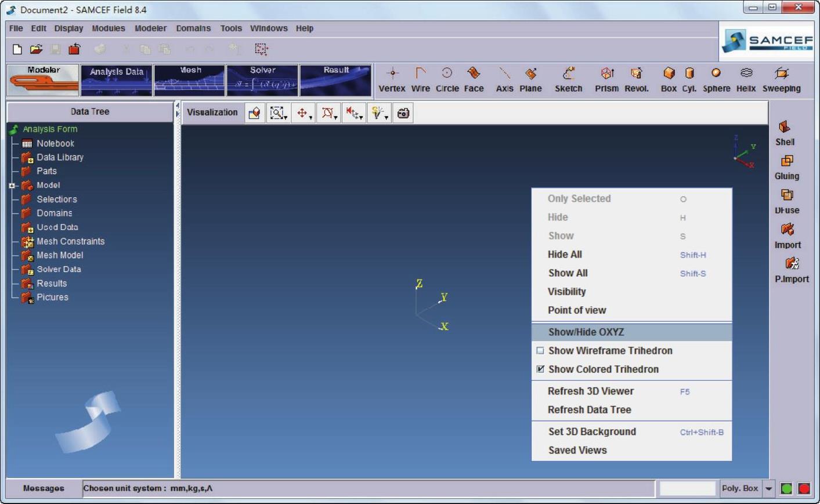The width and height of the screenshot is (820, 504).
Task: Open the Poly. Box dropdown arrow
Action: (768, 488)
